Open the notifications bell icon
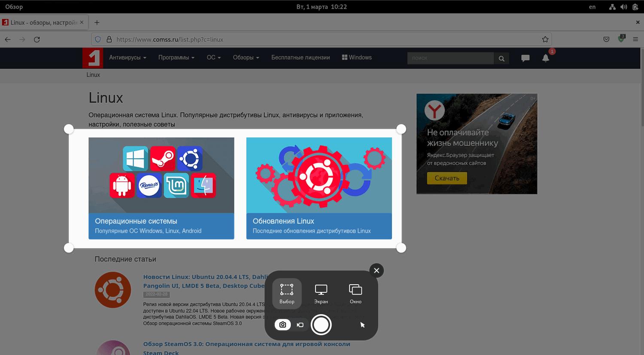This screenshot has height=355, width=644. coord(546,58)
